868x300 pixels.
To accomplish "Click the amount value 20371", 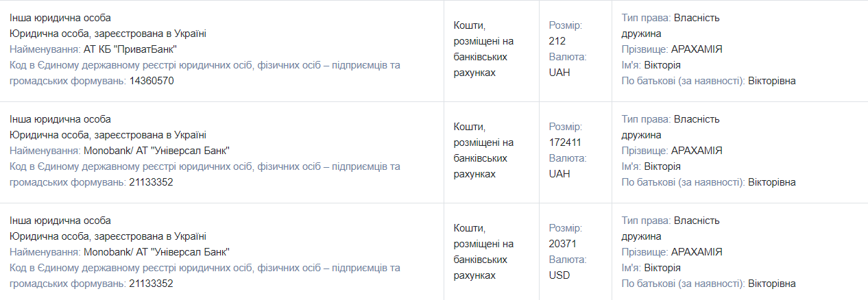I will (562, 244).
